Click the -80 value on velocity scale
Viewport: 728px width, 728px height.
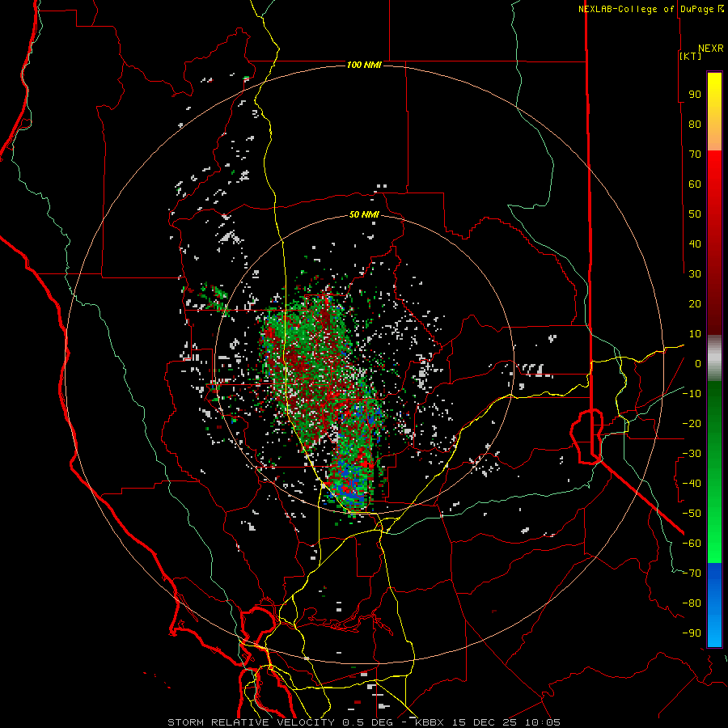(692, 603)
